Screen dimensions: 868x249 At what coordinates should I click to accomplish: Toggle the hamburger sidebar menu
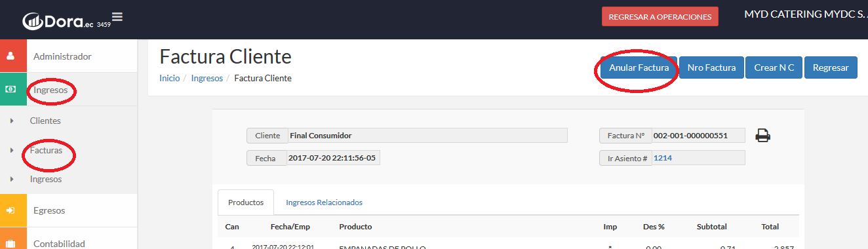pyautogui.click(x=117, y=16)
